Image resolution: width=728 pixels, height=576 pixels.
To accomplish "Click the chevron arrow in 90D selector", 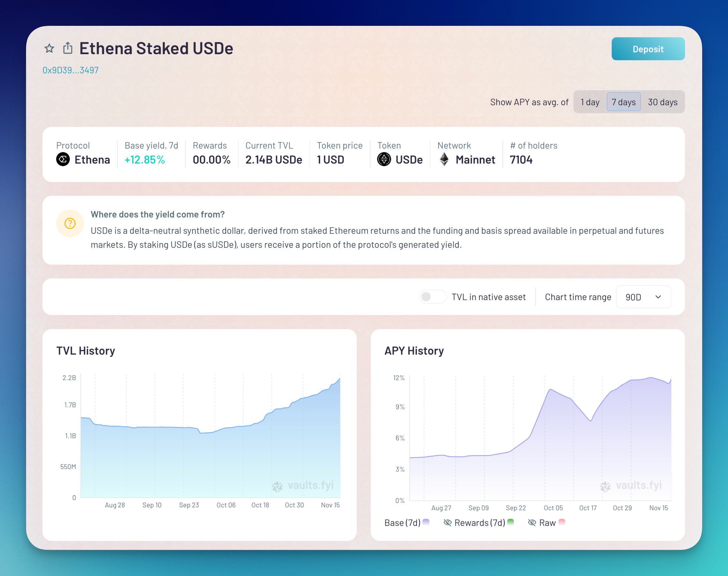I will point(658,297).
